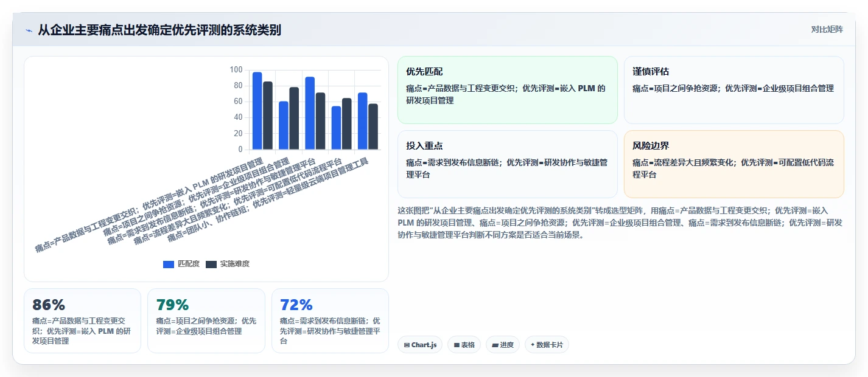The image size is (868, 377).
Task: Toggle the 匹配度 legend item
Action: tap(181, 264)
